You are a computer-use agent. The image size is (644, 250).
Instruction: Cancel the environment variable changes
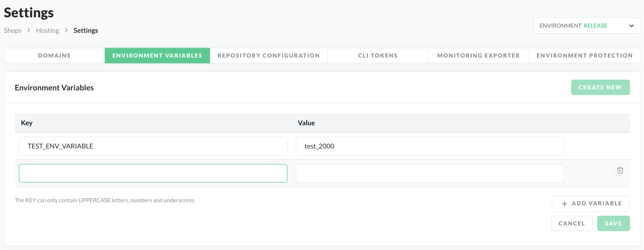pos(572,223)
